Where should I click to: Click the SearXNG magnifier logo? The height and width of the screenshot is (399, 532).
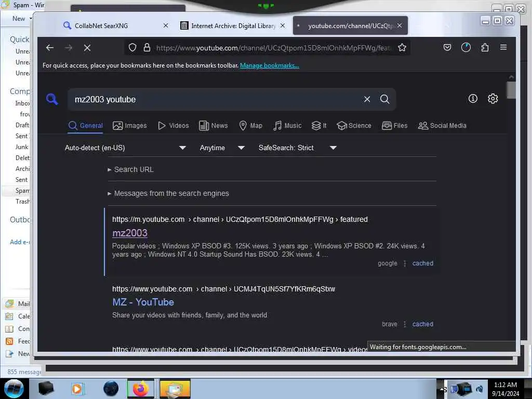pyautogui.click(x=52, y=99)
